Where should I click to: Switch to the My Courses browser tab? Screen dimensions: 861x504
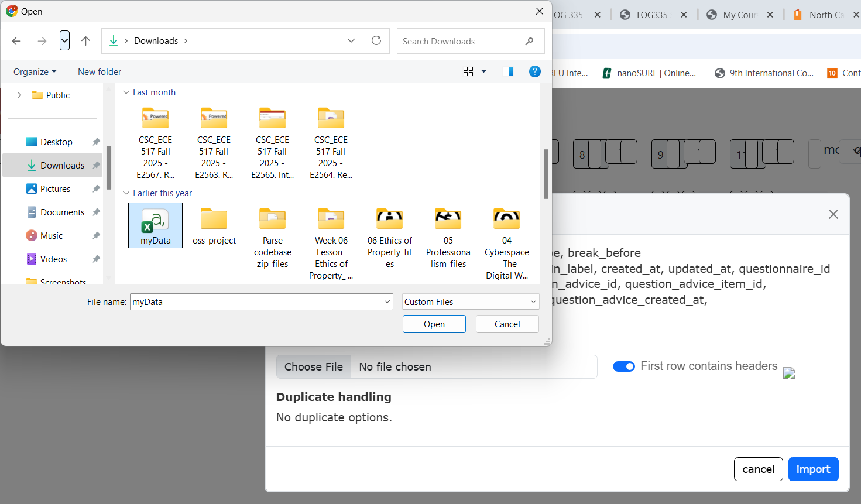739,15
